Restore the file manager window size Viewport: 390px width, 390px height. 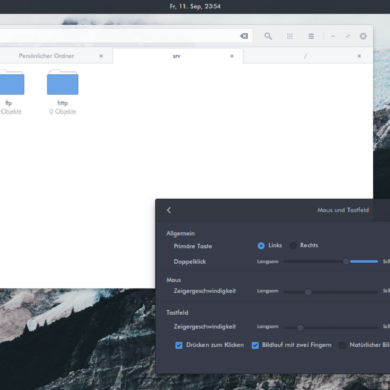tap(348, 36)
